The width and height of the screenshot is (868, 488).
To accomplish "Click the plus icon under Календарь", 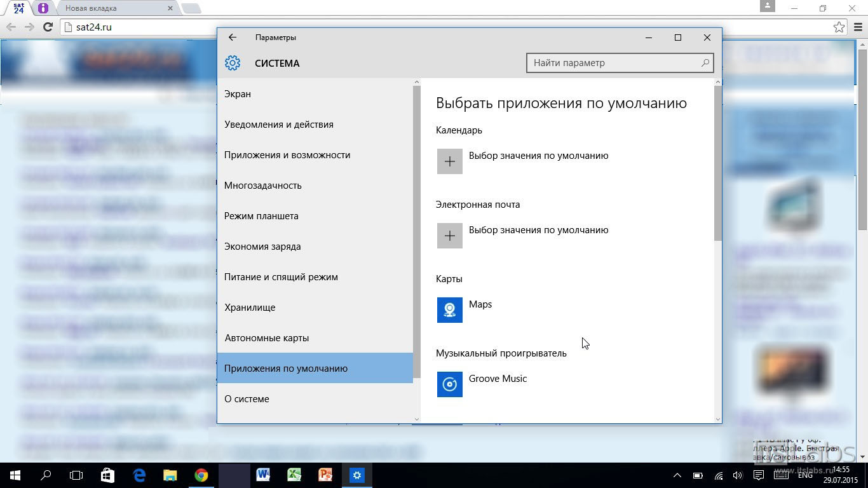I will tap(450, 161).
